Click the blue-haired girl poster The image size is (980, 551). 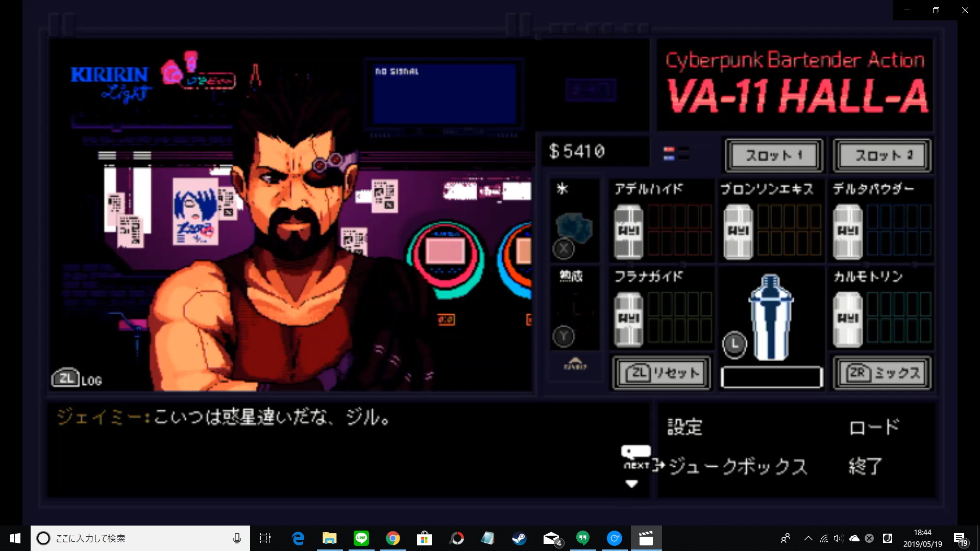coord(195,212)
